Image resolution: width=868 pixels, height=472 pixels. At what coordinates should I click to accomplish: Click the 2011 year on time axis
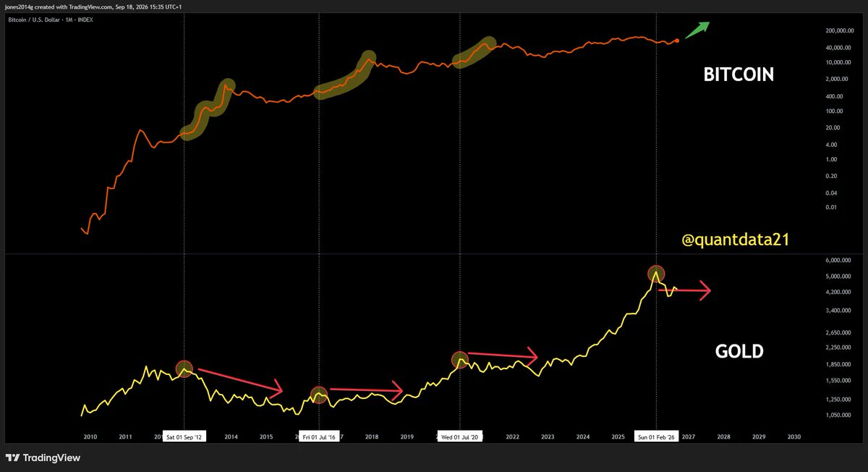coord(125,437)
